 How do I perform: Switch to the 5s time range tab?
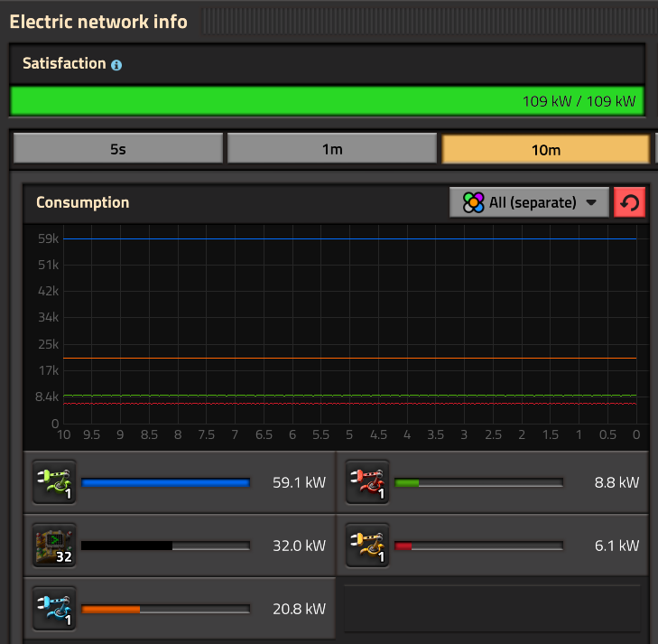pos(118,148)
